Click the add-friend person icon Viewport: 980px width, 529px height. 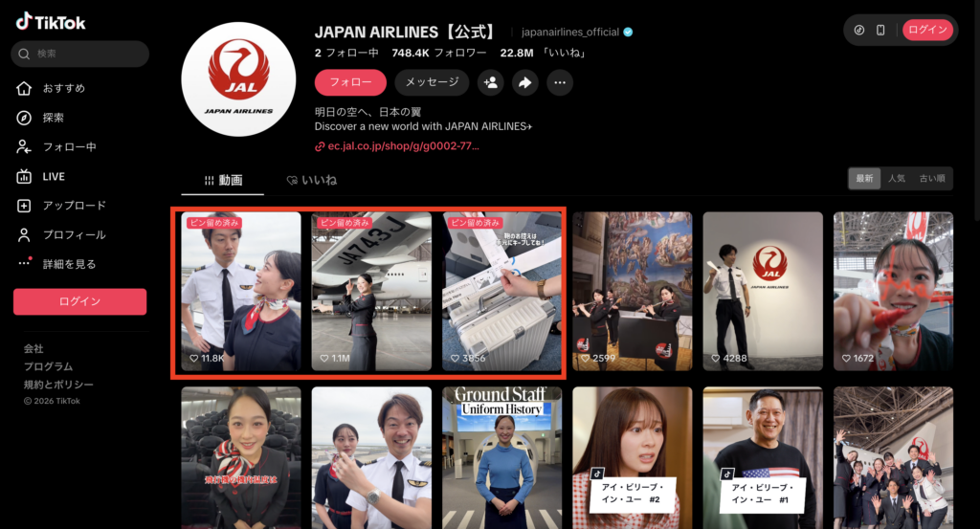pos(491,82)
